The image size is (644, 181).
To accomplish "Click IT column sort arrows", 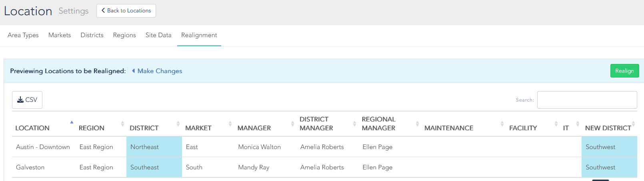I will tap(578, 124).
